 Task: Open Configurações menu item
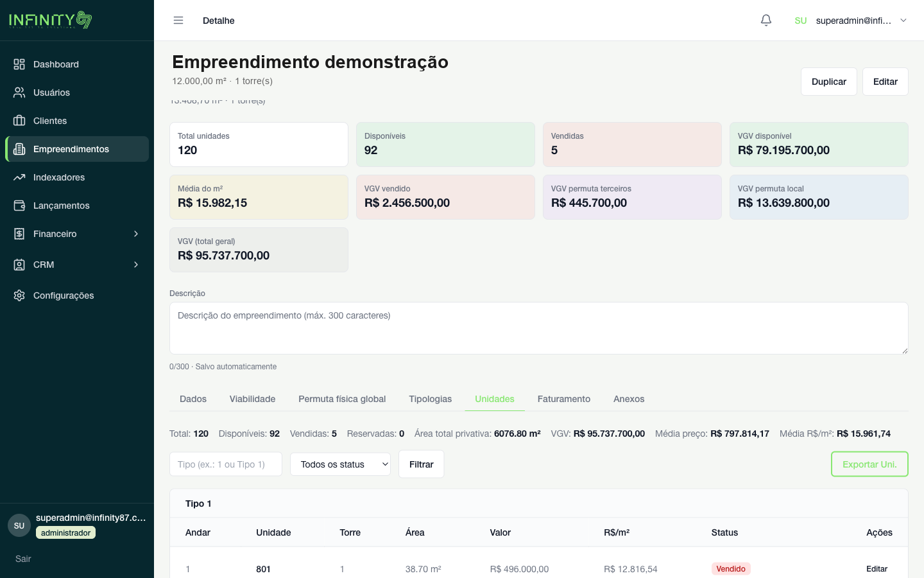tap(77, 295)
